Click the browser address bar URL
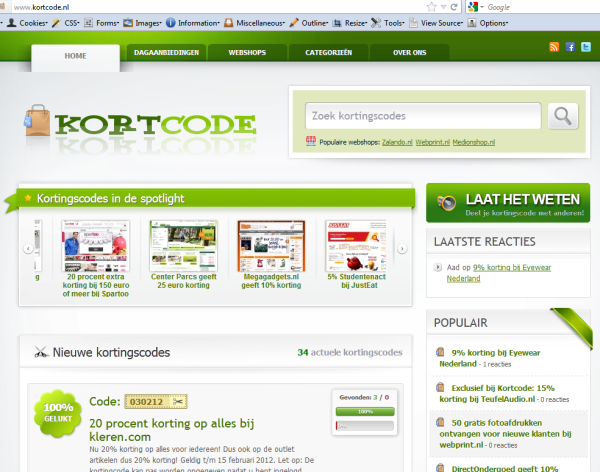 [41, 7]
